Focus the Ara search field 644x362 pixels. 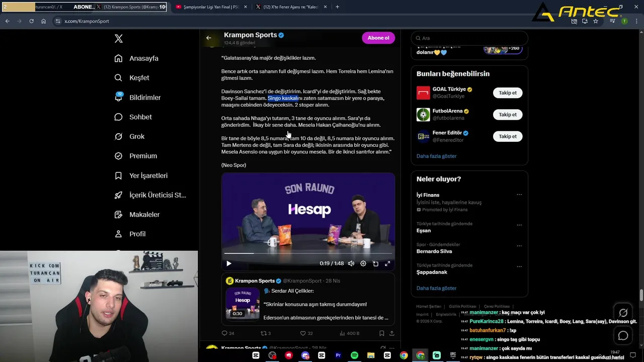click(469, 38)
